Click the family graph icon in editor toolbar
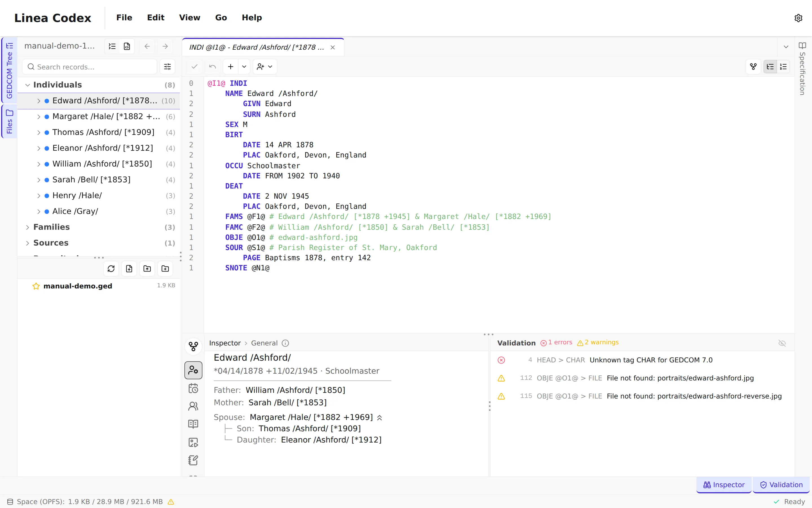The height and width of the screenshot is (508, 812). (x=753, y=67)
